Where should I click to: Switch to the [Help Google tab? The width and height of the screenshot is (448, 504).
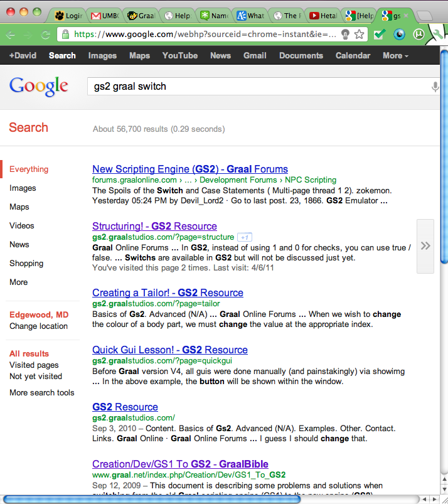coord(360,16)
